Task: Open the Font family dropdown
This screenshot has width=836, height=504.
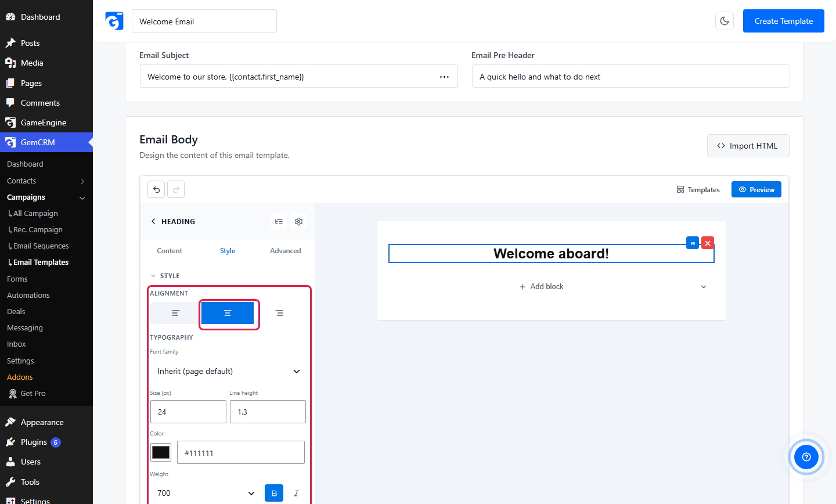Action: click(228, 371)
